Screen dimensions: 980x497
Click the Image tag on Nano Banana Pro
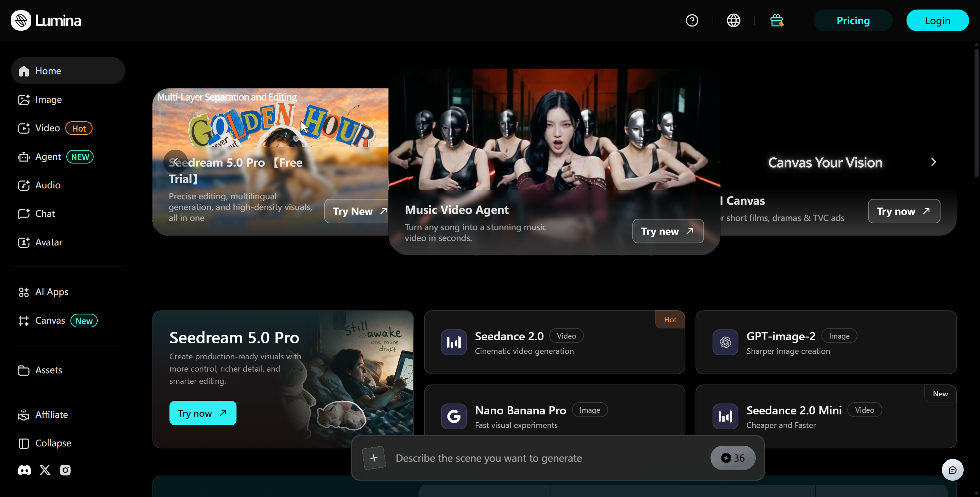point(590,410)
